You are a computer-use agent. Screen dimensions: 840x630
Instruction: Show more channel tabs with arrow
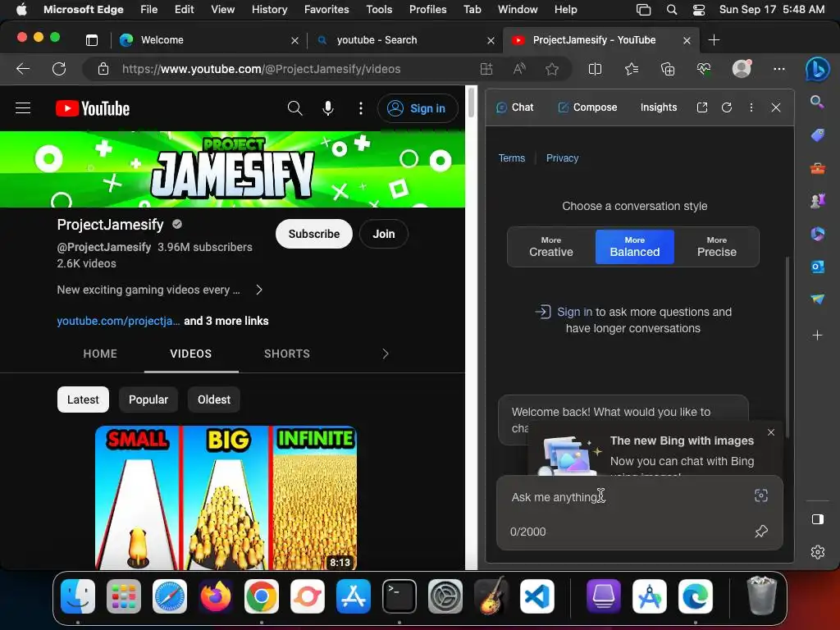(x=386, y=354)
